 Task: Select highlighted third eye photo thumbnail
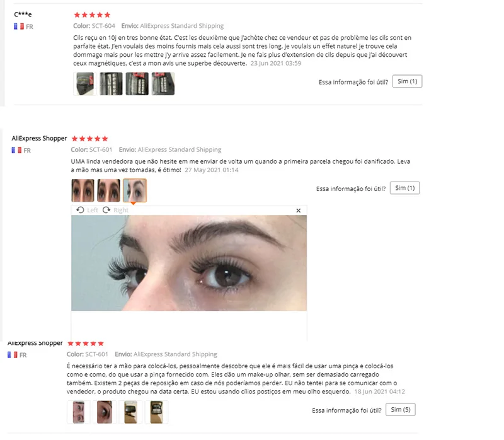pyautogui.click(x=135, y=190)
